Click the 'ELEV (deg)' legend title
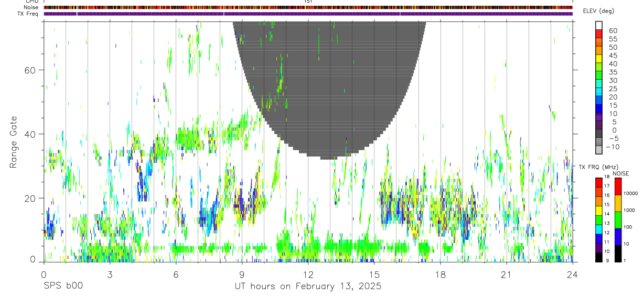Image resolution: width=644 pixels, height=297 pixels. (x=598, y=11)
